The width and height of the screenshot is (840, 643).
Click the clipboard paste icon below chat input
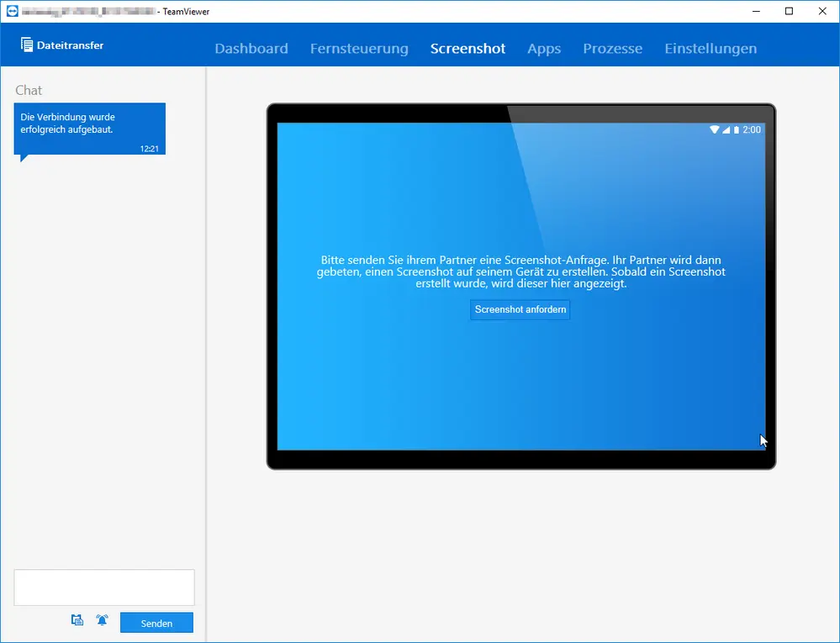[x=77, y=620]
